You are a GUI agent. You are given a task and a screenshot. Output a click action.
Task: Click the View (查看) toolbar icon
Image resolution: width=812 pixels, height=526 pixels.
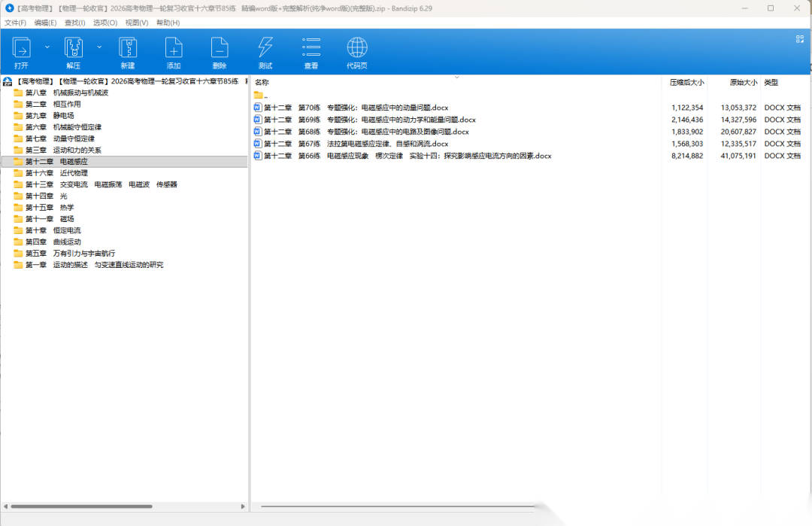coord(311,49)
